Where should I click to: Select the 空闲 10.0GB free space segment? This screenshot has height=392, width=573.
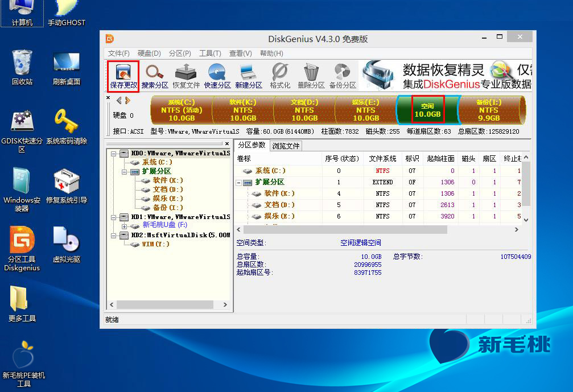pyautogui.click(x=427, y=110)
